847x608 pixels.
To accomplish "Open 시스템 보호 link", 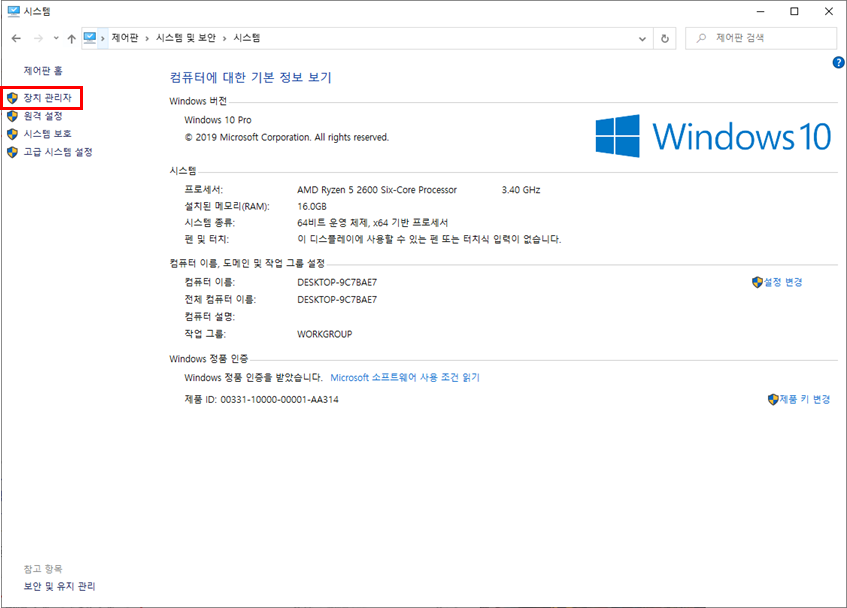I will pyautogui.click(x=48, y=134).
